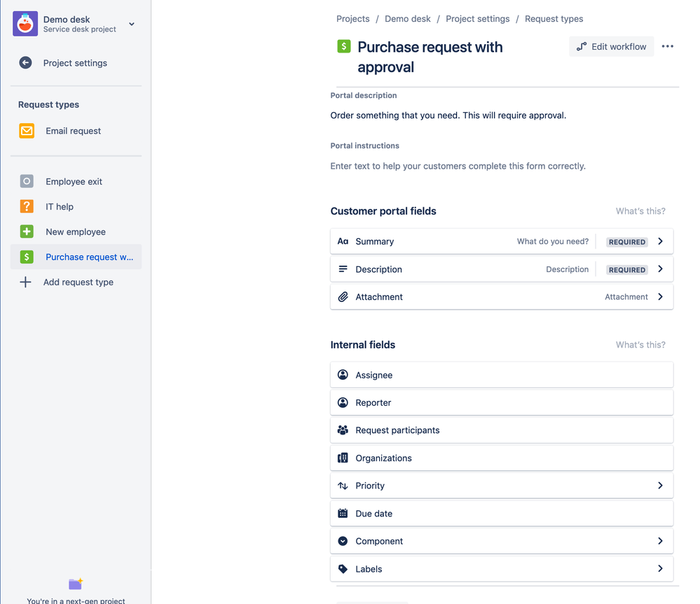Image resolution: width=700 pixels, height=604 pixels.
Task: Click the Add request type plus icon
Action: [x=25, y=282]
